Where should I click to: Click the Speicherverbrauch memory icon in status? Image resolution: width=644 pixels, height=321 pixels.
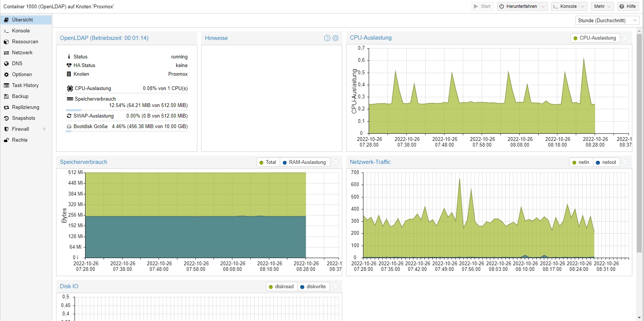pyautogui.click(x=70, y=99)
